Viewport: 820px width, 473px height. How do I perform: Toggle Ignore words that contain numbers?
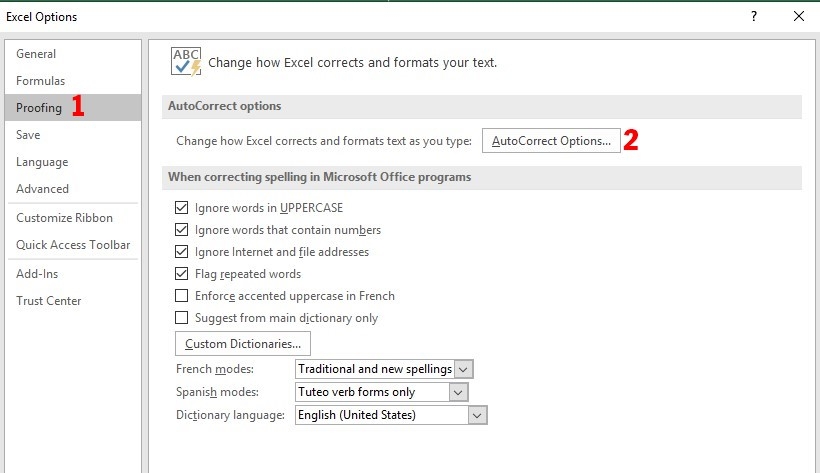pyautogui.click(x=181, y=230)
